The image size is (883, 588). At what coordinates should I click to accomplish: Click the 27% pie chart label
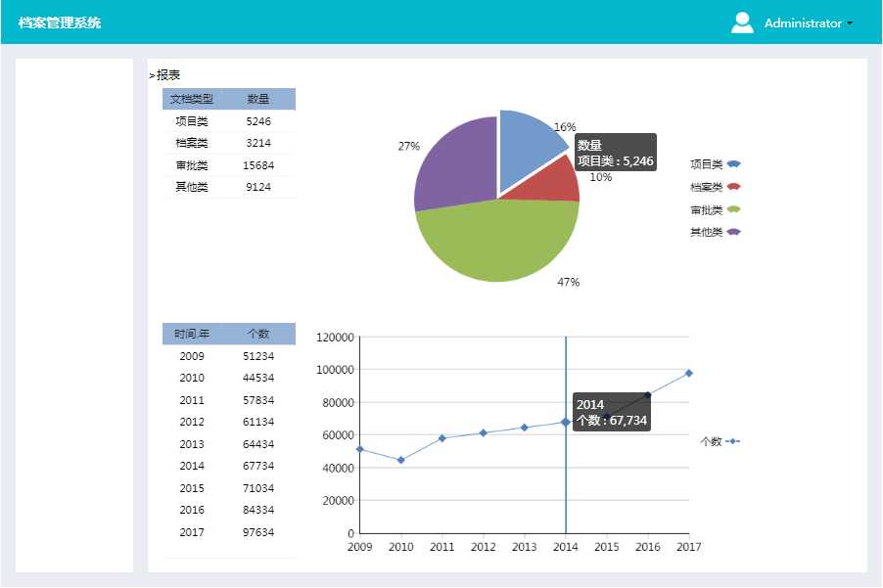pyautogui.click(x=409, y=146)
